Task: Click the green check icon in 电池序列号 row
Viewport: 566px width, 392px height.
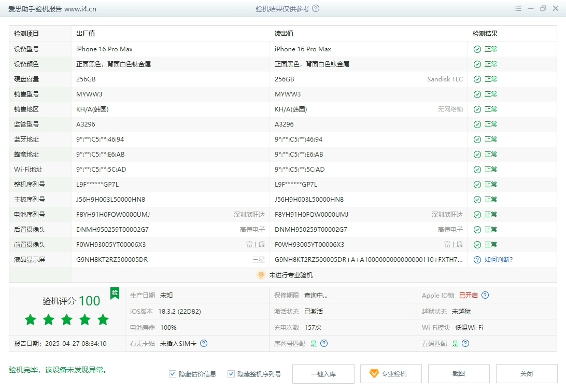Action: coord(477,215)
